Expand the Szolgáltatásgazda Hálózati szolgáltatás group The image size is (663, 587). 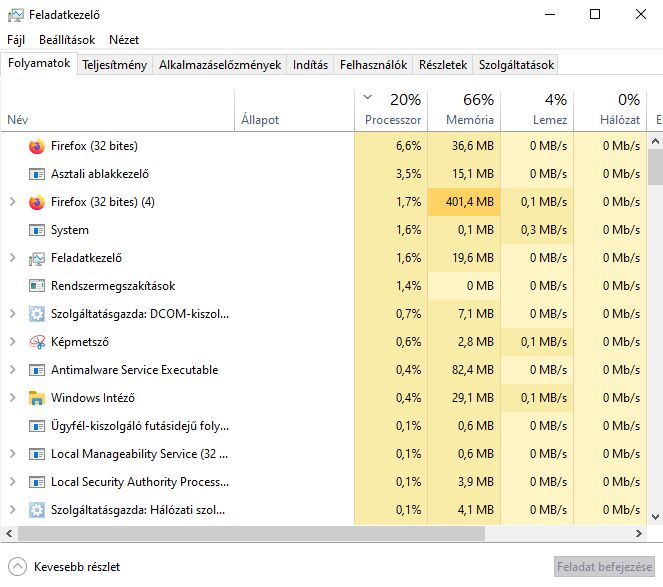pos(13,510)
